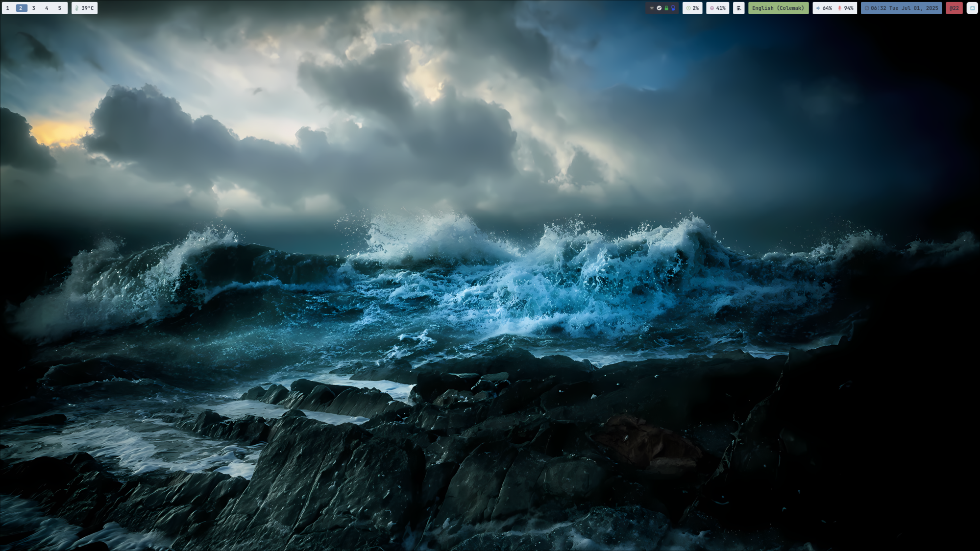Go to workspace 4
Screen dimensions: 980x551
[x=47, y=8]
